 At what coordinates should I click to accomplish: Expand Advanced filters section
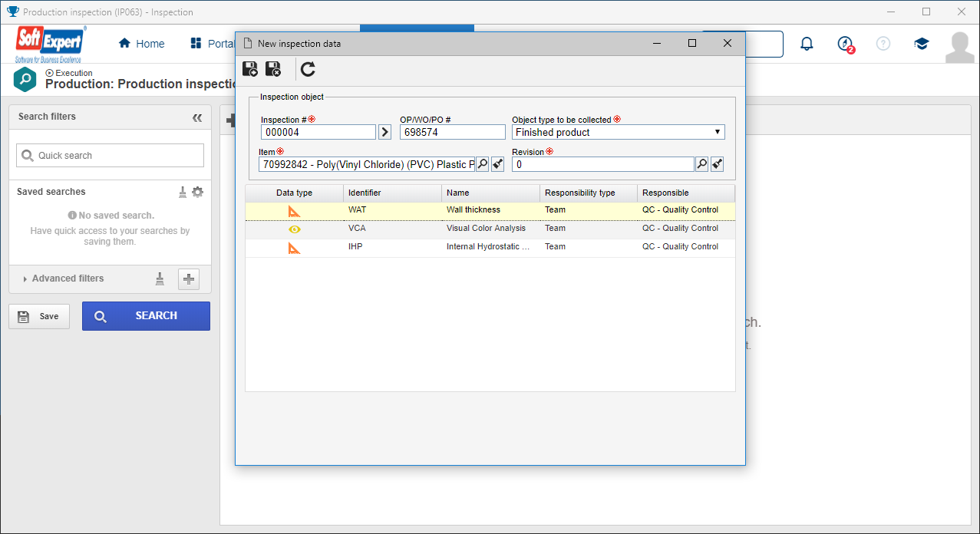click(64, 279)
